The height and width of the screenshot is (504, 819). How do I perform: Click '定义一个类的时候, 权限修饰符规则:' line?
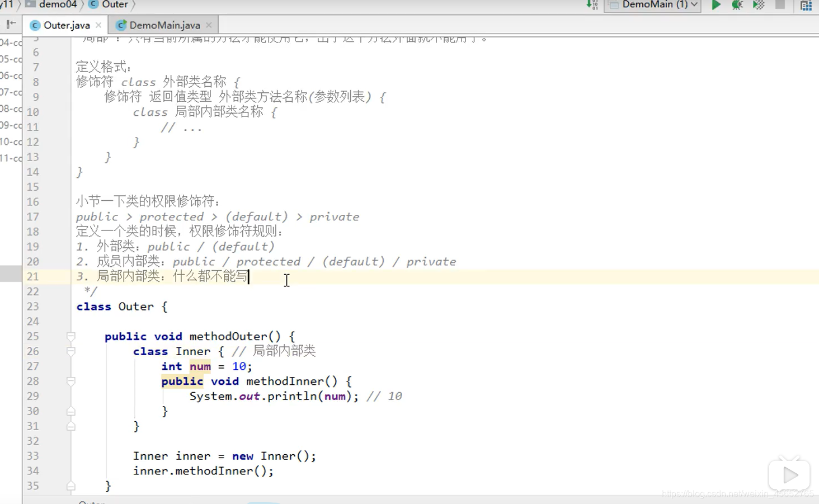point(180,232)
